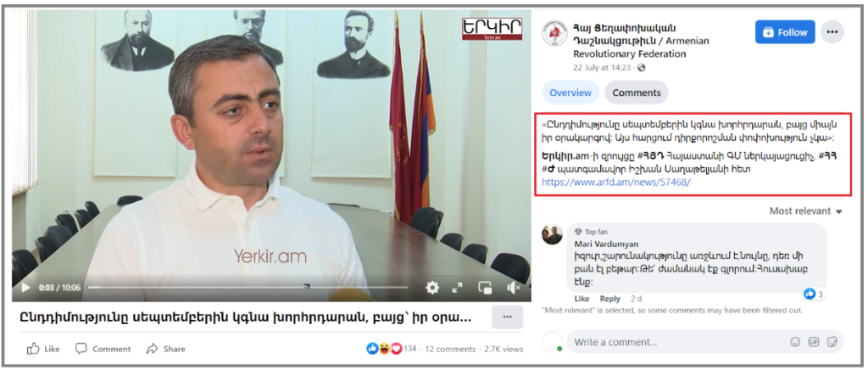Select the Overview tab
The image size is (868, 370).
point(570,92)
